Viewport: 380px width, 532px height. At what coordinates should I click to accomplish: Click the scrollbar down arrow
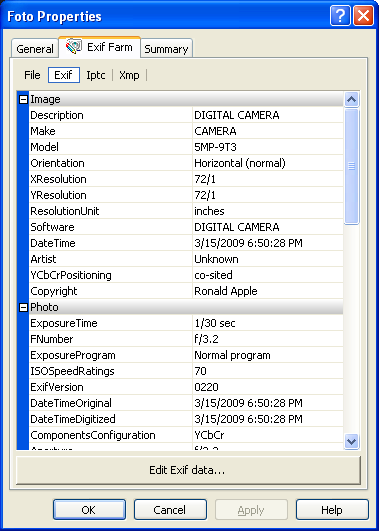tap(352, 441)
